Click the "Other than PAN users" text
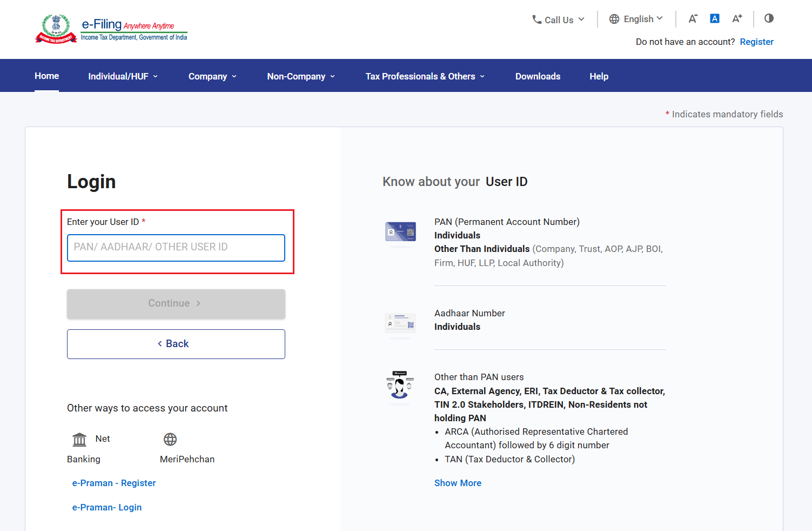This screenshot has height=531, width=812. (479, 377)
